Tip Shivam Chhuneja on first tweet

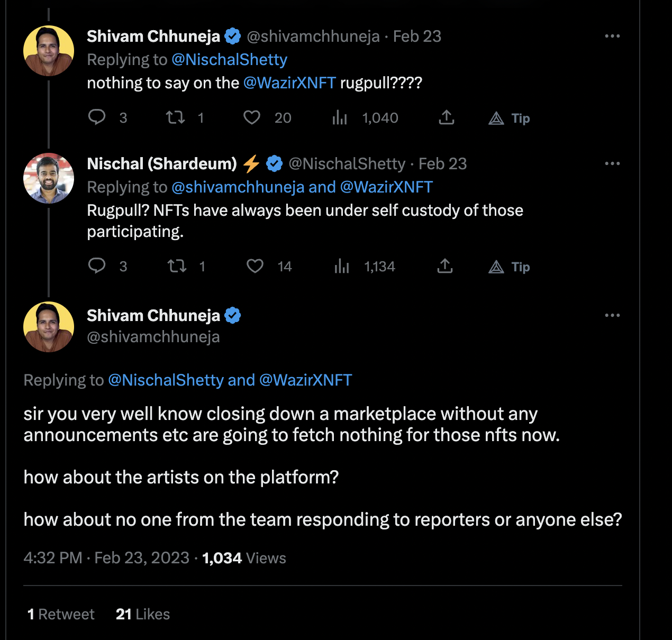click(509, 118)
